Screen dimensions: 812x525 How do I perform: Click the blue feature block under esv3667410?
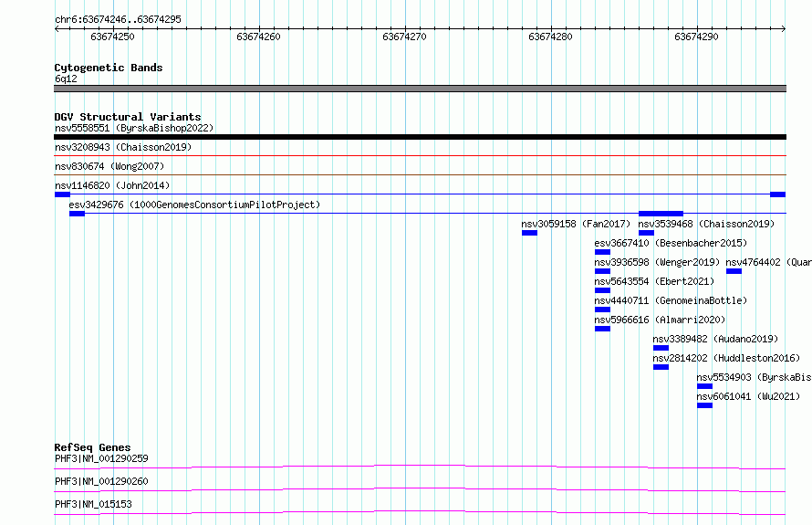(602, 252)
